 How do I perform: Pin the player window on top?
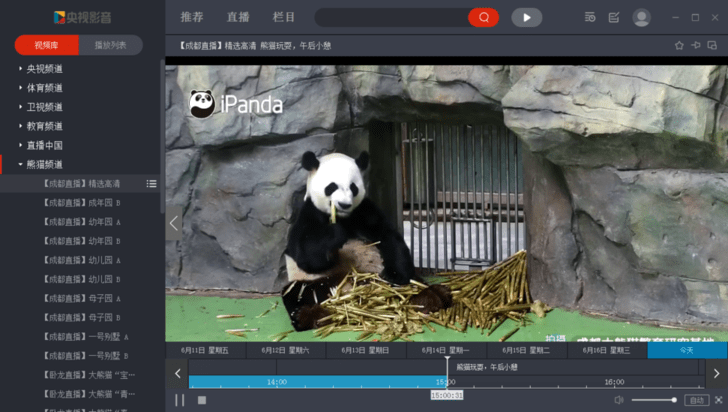pos(696,45)
